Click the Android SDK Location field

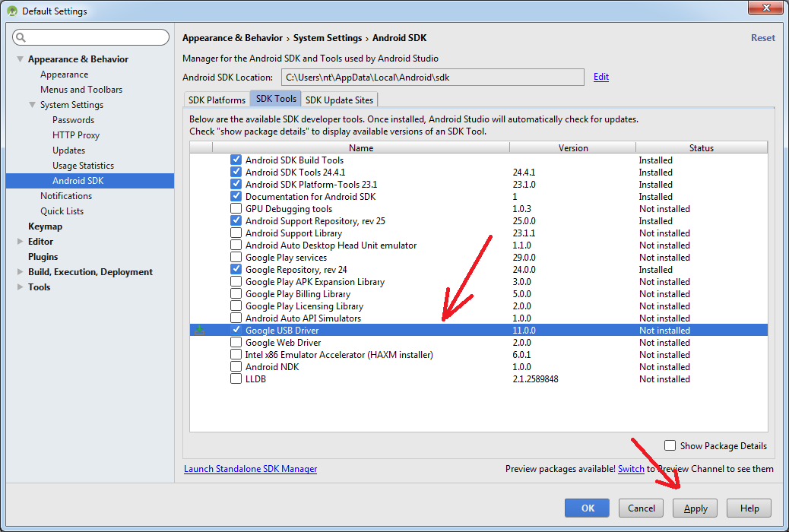(433, 77)
